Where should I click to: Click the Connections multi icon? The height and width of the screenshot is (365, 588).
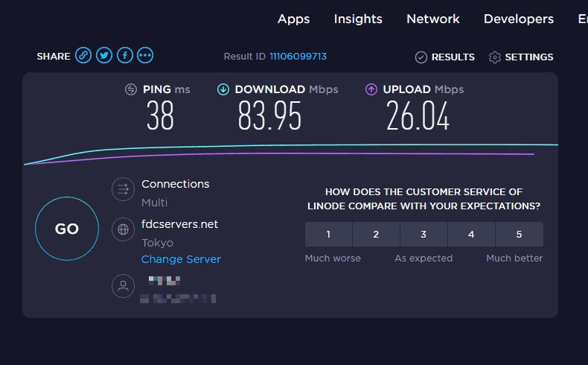point(121,189)
